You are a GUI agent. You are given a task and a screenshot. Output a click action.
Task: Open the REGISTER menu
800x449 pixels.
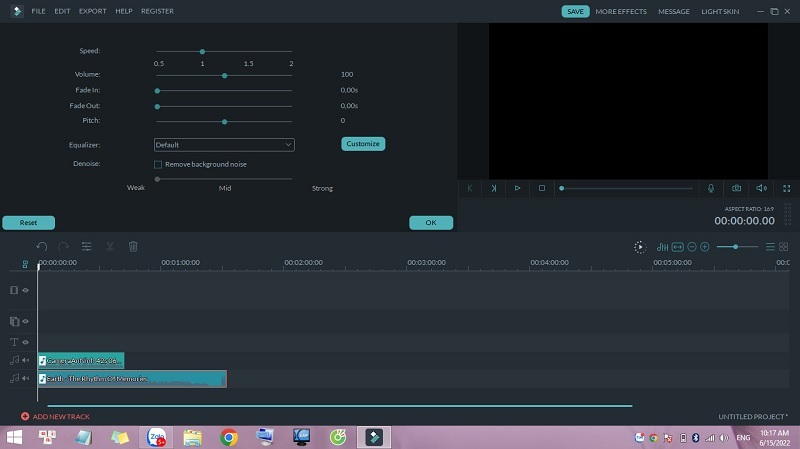pos(157,11)
